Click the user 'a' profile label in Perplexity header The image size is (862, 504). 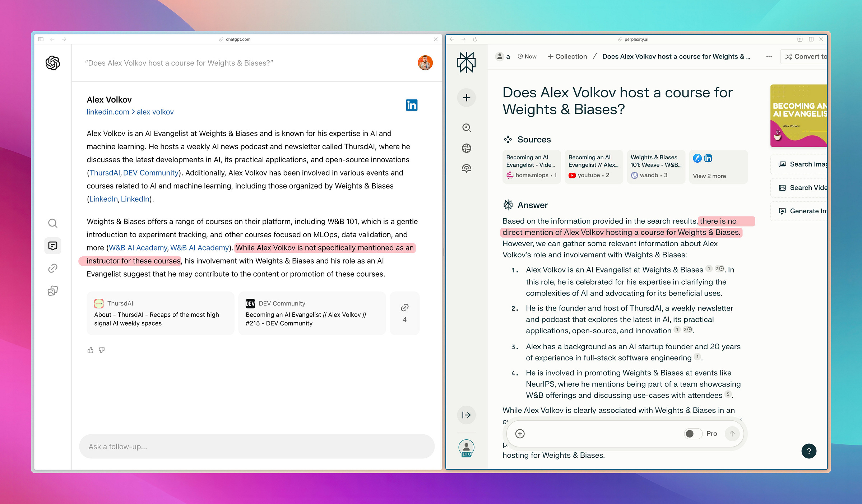pyautogui.click(x=503, y=56)
